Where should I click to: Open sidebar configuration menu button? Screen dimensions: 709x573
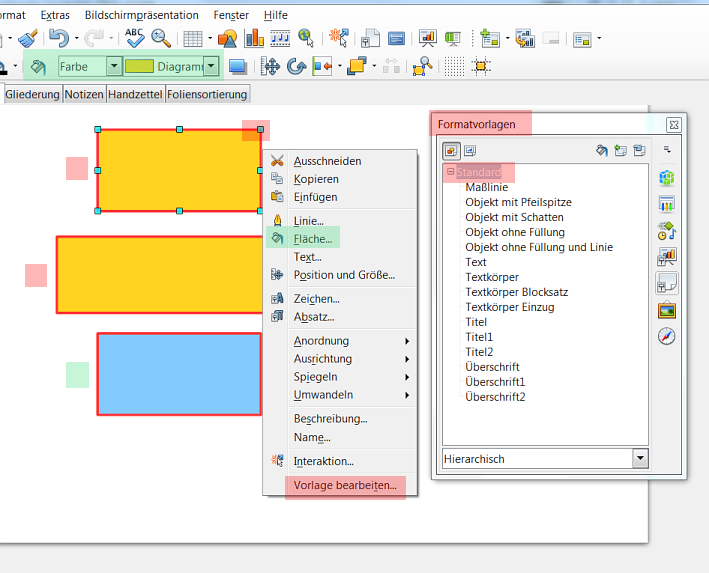667,150
